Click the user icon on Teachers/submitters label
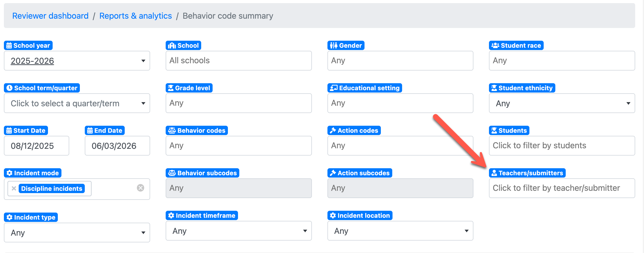644x253 pixels. click(494, 173)
